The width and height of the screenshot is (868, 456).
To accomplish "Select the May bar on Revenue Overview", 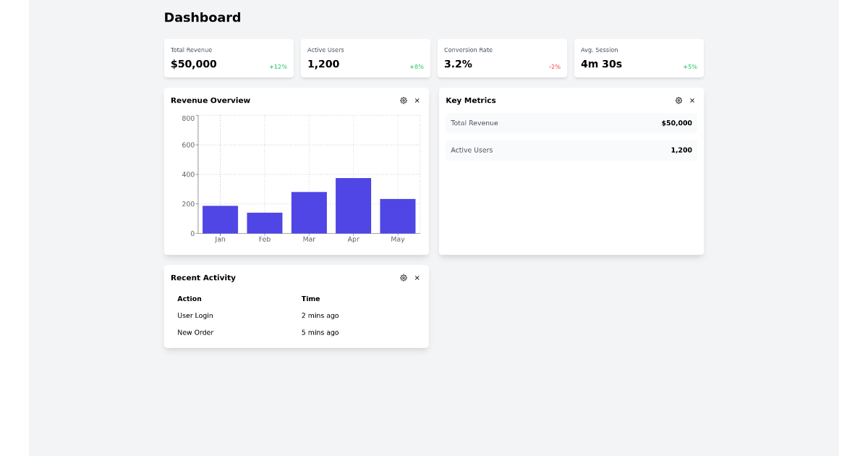I will [x=397, y=214].
